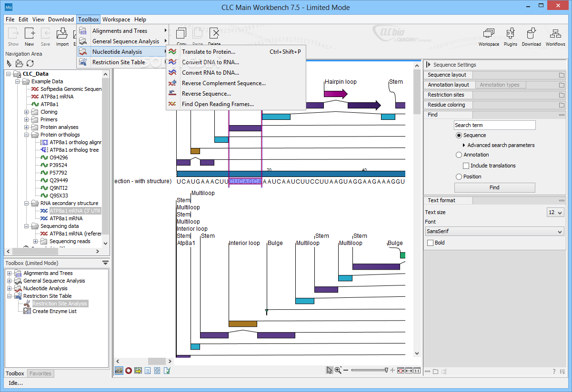The image size is (572, 392).
Task: Expand Nucleotide Analysis in Toolbox panel
Action: (x=10, y=288)
